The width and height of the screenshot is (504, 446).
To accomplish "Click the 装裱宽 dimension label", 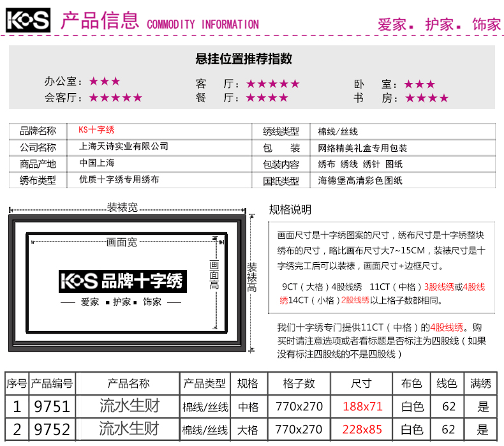I will [x=122, y=207].
